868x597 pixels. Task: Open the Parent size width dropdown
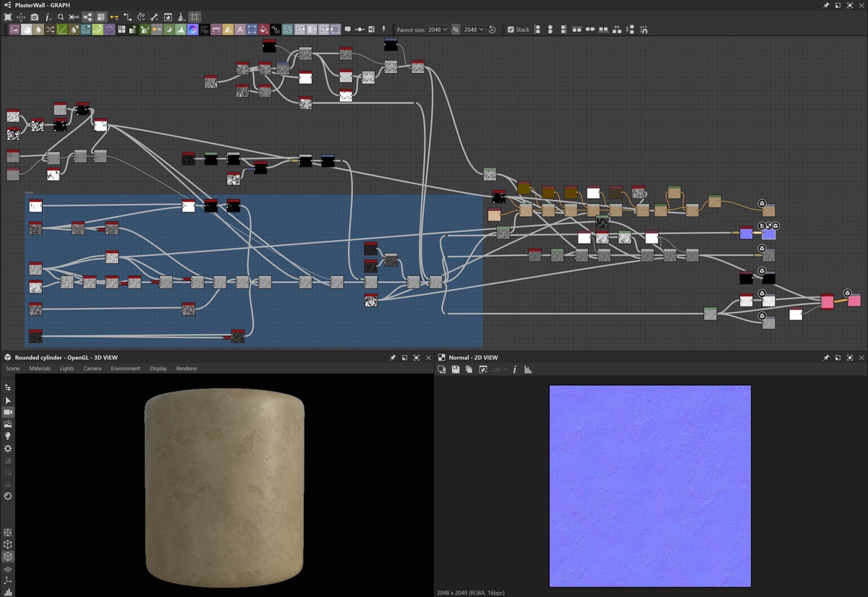click(x=437, y=30)
